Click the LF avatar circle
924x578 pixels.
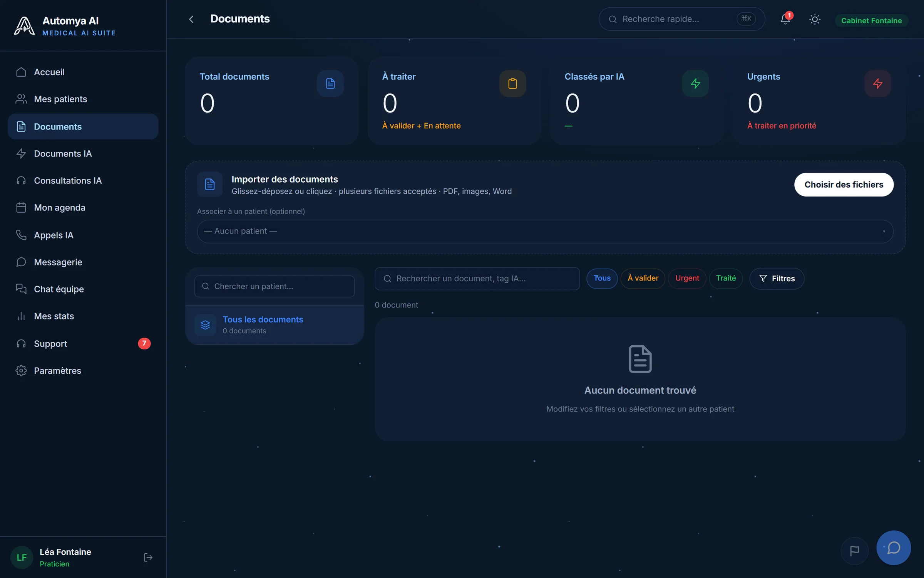[22, 557]
